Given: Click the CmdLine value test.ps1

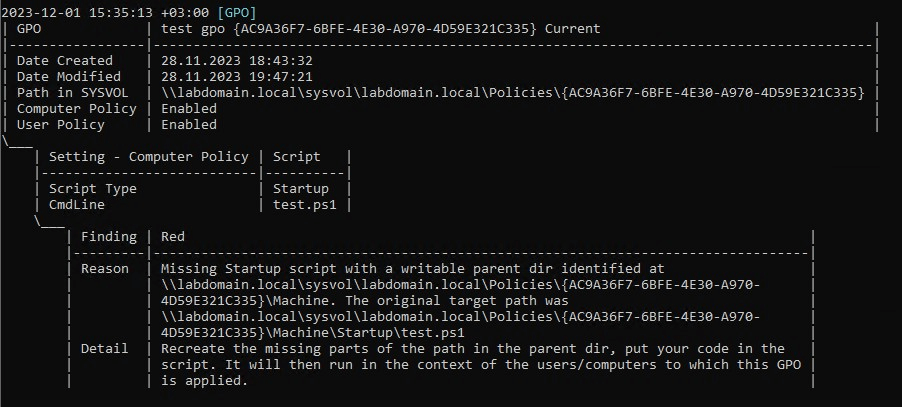Looking at the screenshot, I should click(304, 205).
